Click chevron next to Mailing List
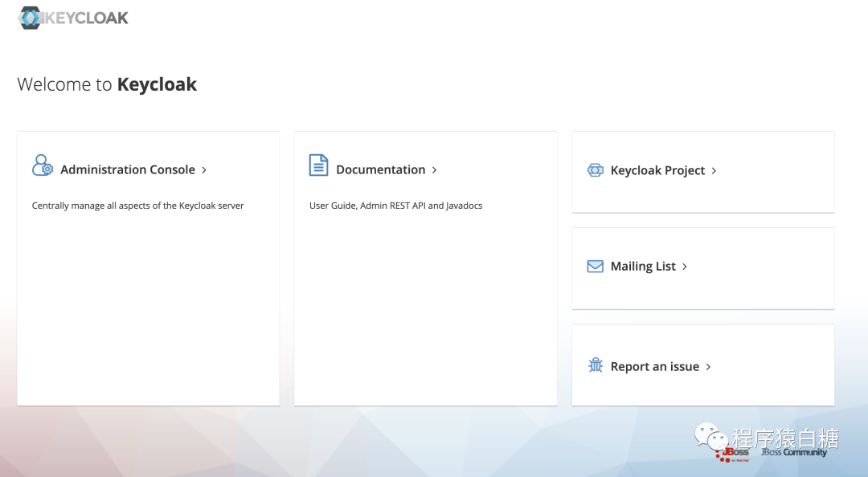This screenshot has height=477, width=868. point(685,267)
